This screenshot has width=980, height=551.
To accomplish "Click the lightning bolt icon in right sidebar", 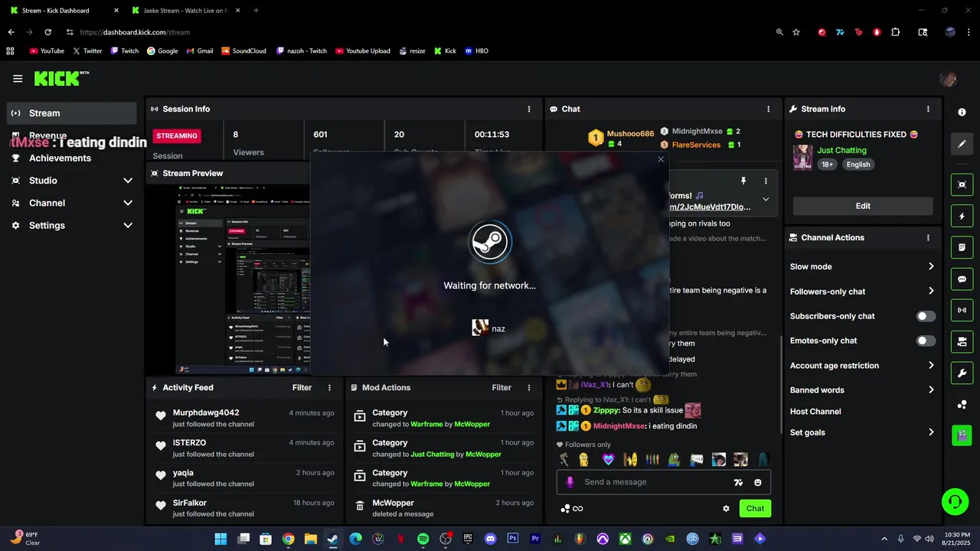I will click(962, 217).
